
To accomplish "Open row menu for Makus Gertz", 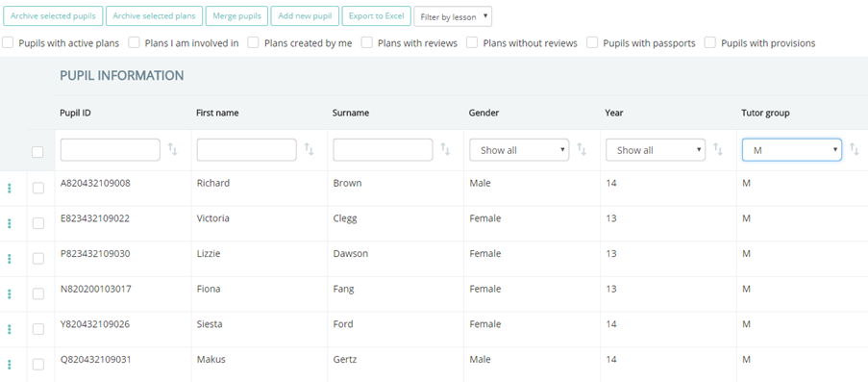I will [10, 365].
